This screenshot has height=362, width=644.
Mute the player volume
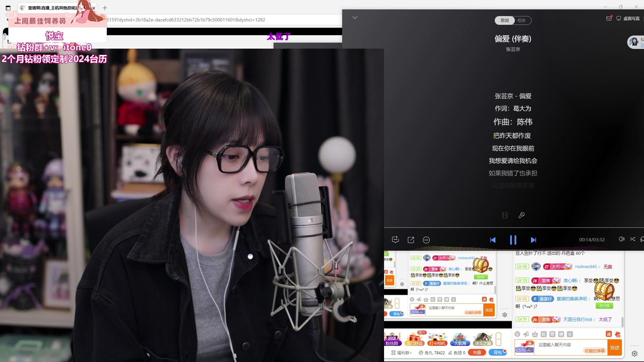point(621,239)
